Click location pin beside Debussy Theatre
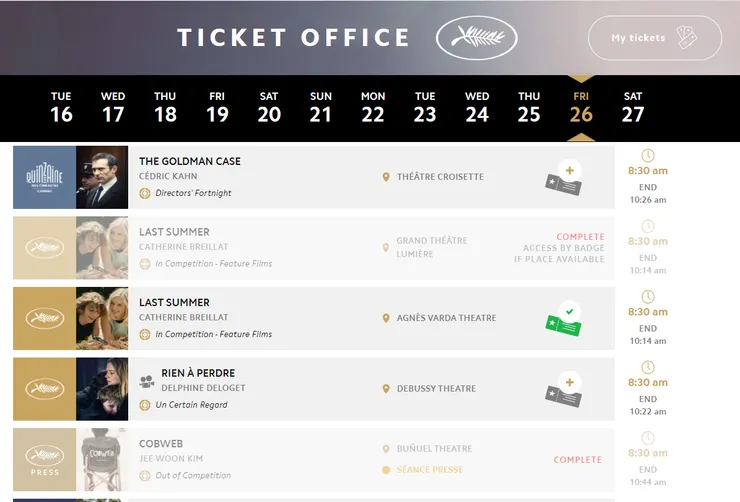The image size is (740, 502). click(386, 389)
